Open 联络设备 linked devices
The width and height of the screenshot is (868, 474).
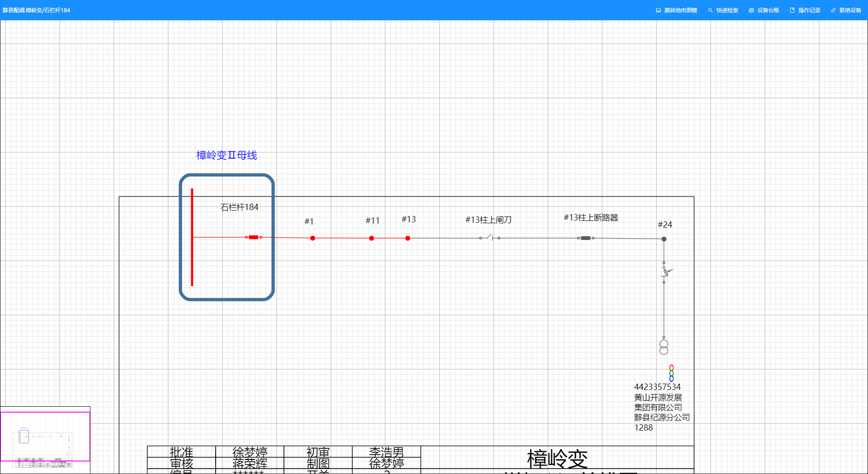(846, 10)
